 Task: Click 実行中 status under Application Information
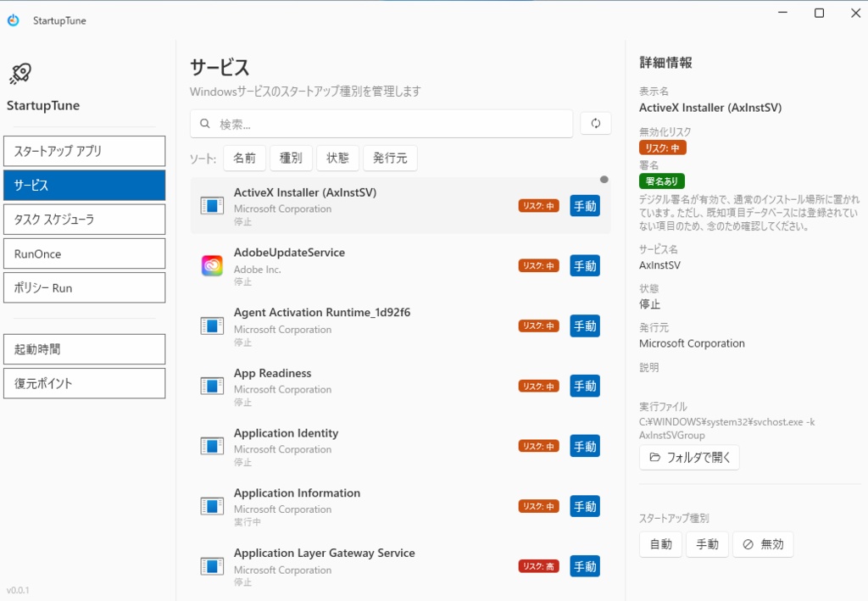[247, 522]
